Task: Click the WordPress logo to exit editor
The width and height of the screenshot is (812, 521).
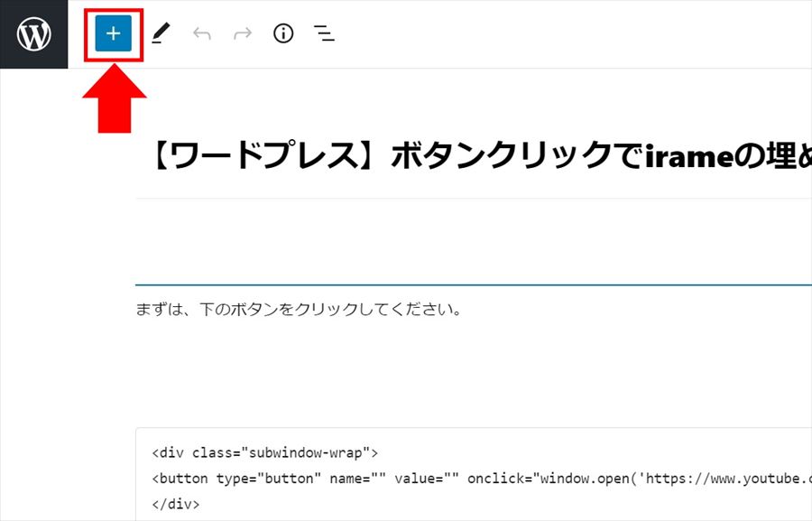Action: [x=33, y=34]
